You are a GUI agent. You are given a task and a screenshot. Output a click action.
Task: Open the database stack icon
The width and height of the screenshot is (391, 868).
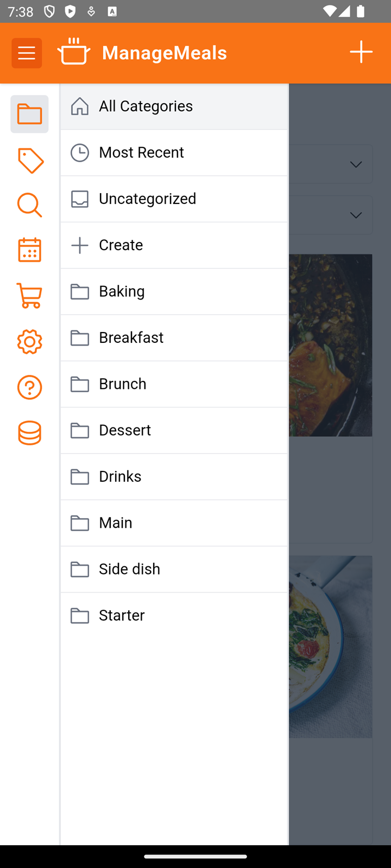click(30, 433)
